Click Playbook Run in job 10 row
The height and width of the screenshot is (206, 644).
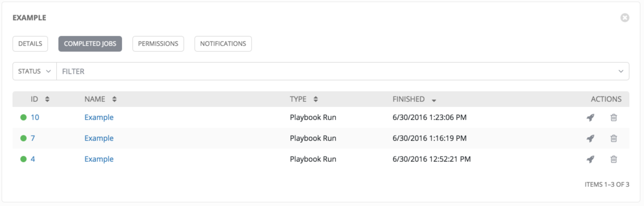point(313,117)
